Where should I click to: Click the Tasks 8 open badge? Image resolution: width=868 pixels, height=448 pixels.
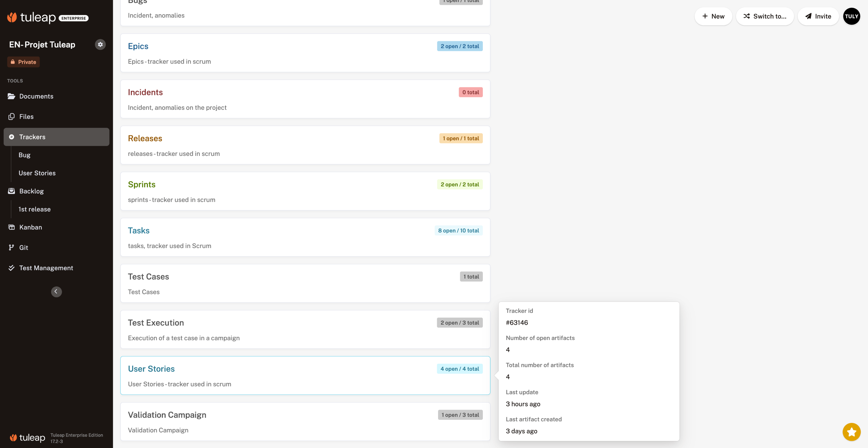tap(458, 230)
